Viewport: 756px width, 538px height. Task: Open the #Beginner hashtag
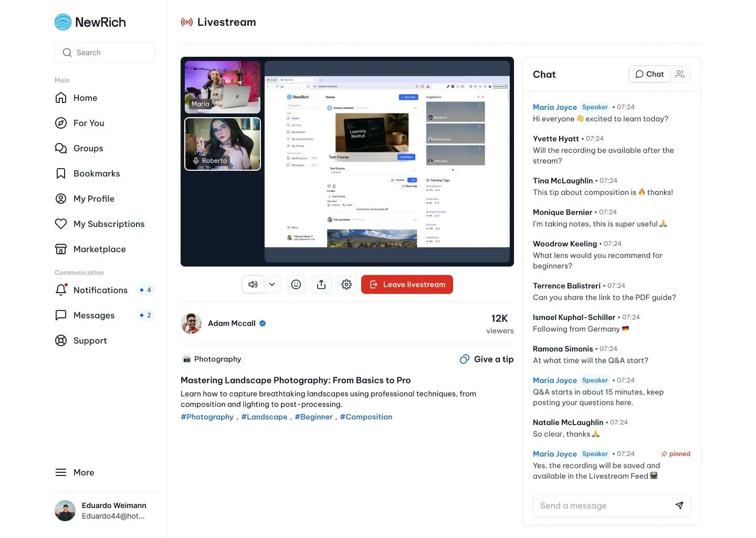point(313,417)
